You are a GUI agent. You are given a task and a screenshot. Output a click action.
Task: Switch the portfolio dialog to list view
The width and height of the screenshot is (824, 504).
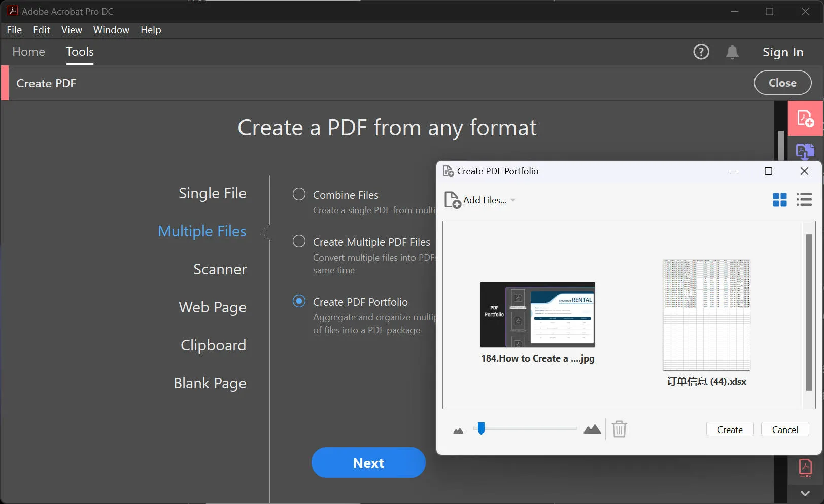click(804, 200)
